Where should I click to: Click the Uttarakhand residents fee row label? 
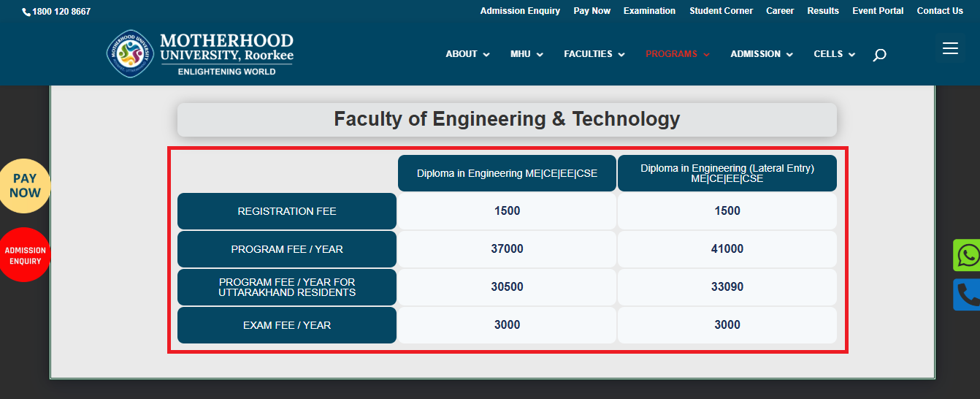coord(287,287)
